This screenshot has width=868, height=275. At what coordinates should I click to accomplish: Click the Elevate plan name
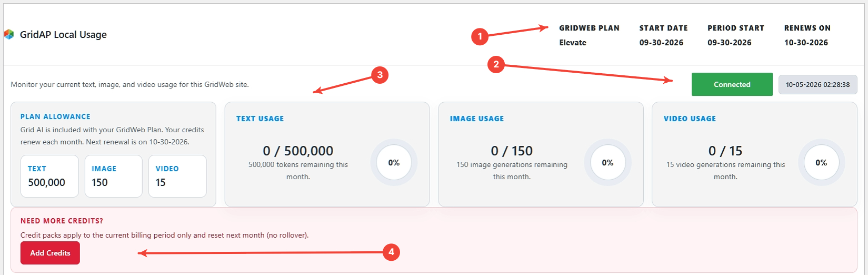pos(573,43)
